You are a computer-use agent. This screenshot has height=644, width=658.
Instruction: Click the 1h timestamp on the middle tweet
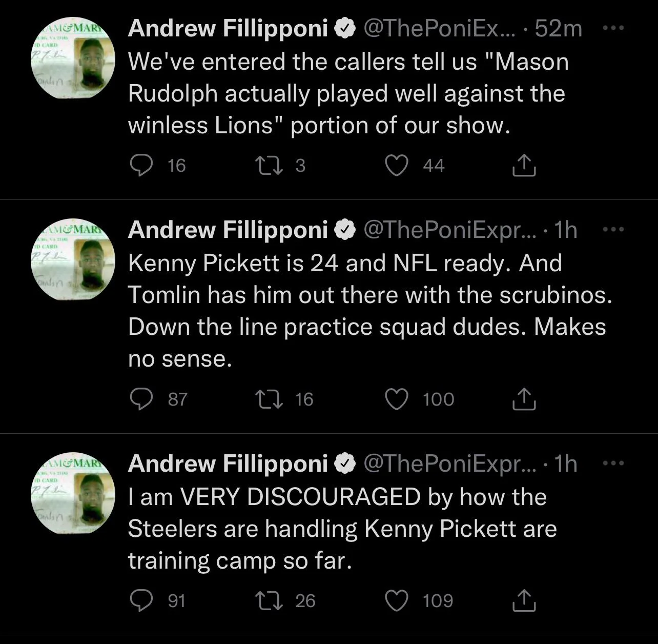click(x=565, y=230)
